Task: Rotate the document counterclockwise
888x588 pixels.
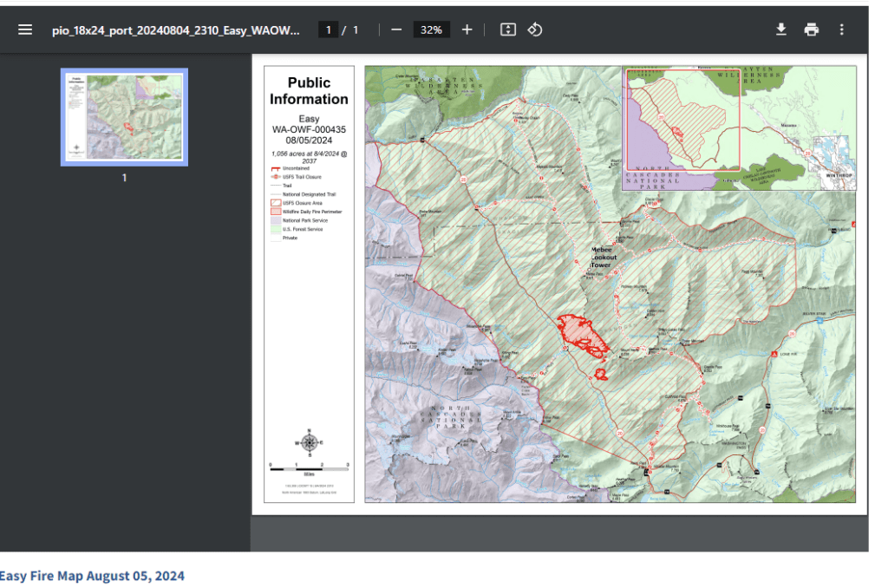Action: 535,29
